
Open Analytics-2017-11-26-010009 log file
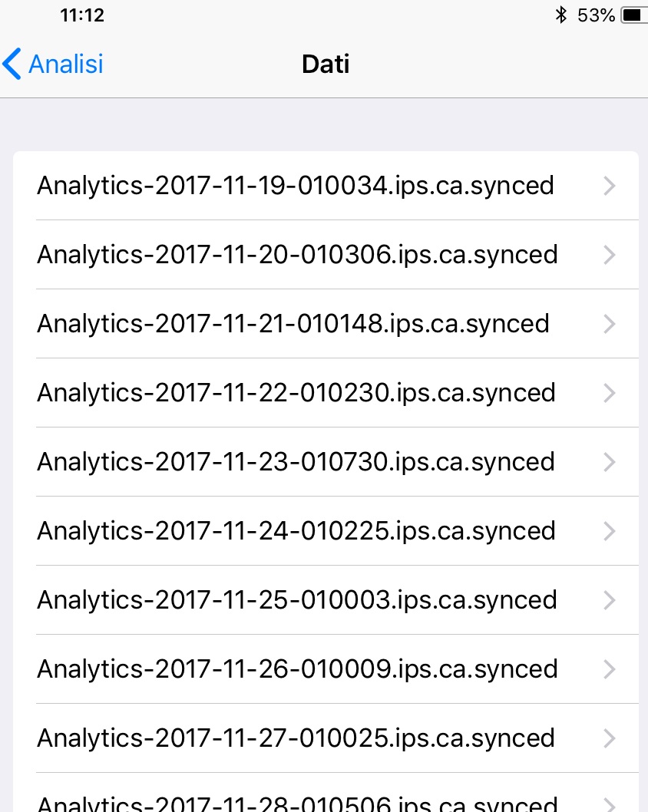[x=297, y=669]
